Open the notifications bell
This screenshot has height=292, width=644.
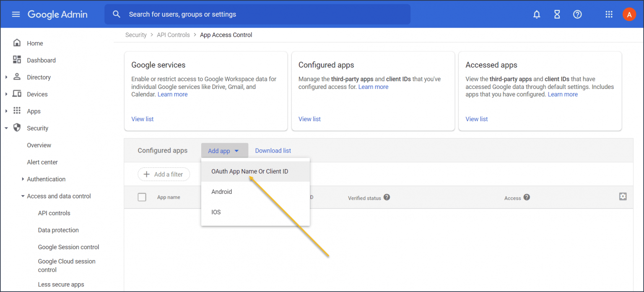point(537,14)
